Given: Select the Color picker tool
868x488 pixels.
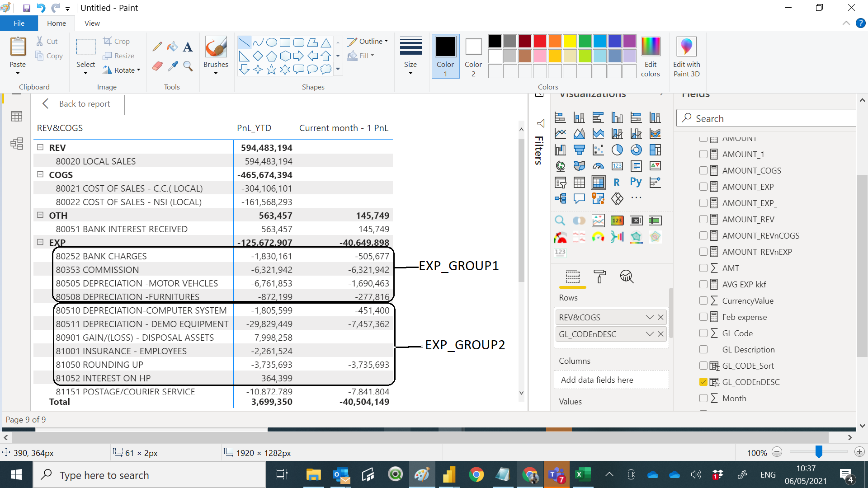Looking at the screenshot, I should coord(172,66).
